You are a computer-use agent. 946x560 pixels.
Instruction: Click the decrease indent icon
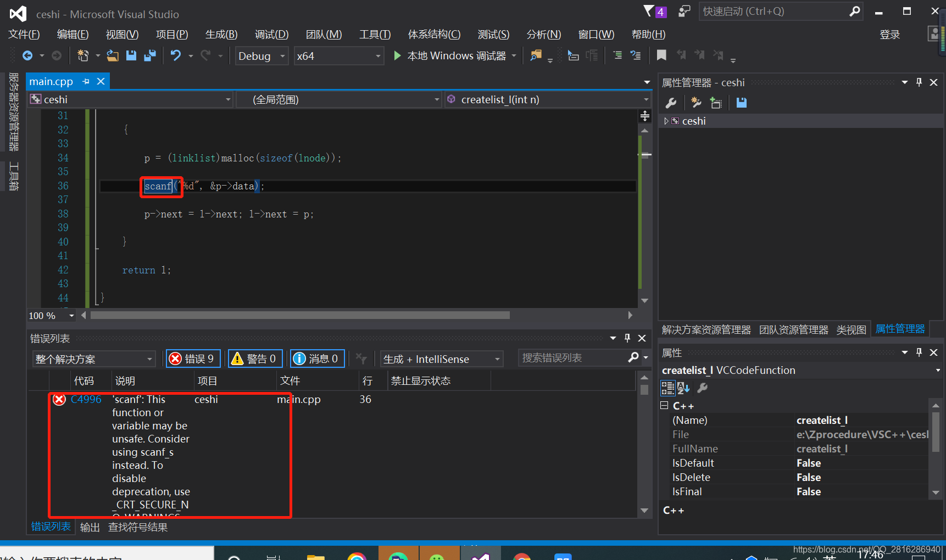point(617,55)
